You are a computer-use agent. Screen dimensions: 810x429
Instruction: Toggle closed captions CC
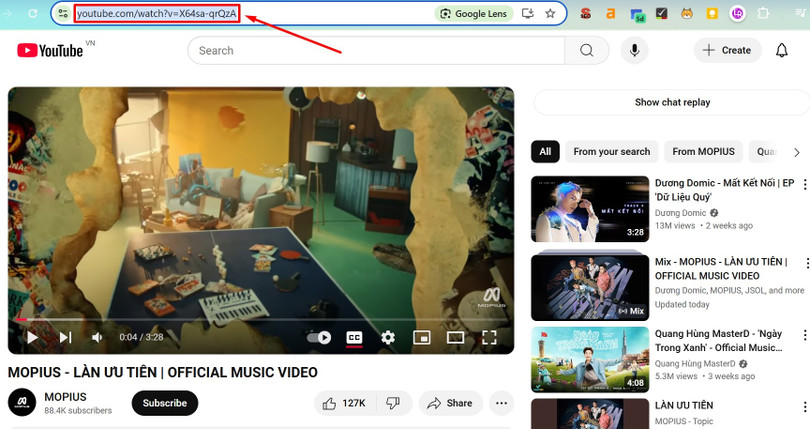click(354, 338)
